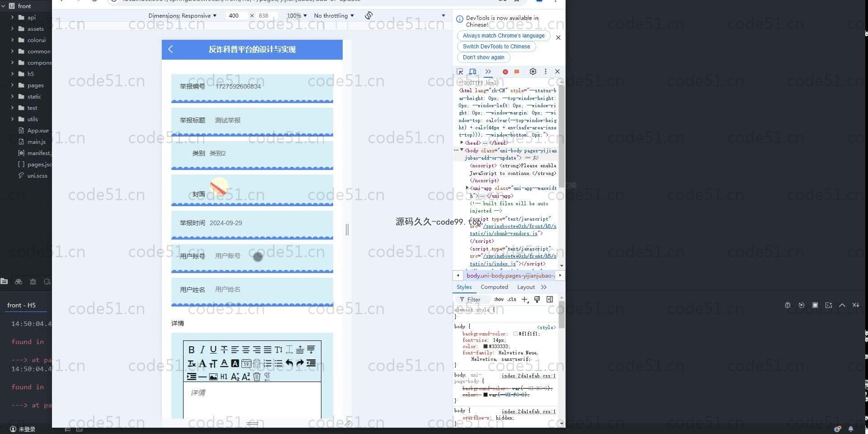Collapse the front project root
868x434 pixels.
[4, 6]
